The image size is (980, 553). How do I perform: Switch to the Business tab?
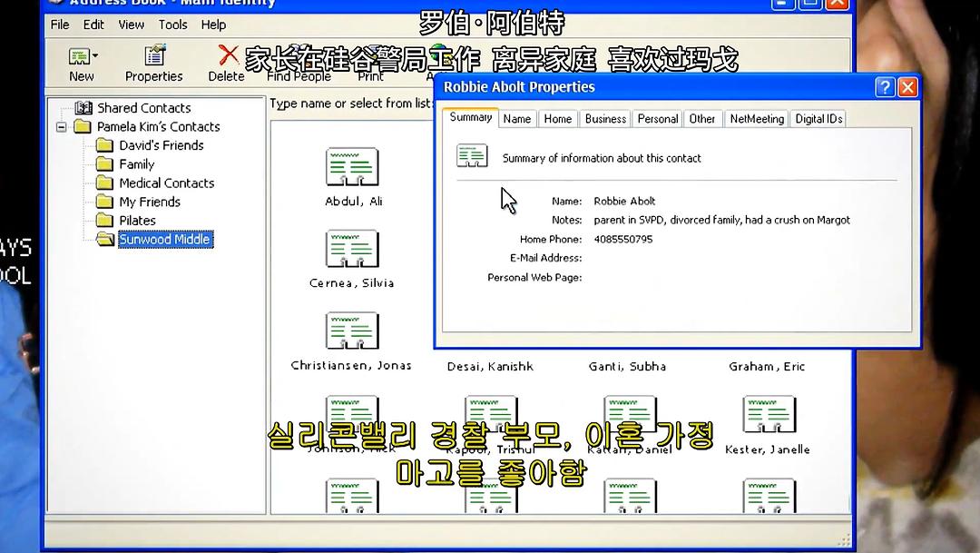[605, 119]
